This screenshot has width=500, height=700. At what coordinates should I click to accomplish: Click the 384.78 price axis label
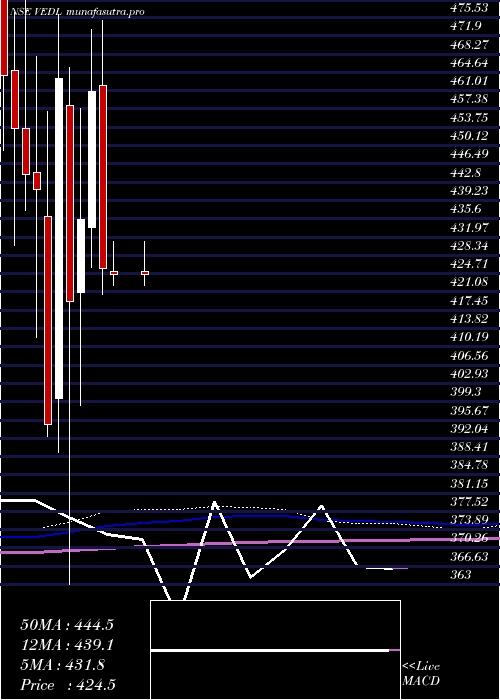(470, 464)
